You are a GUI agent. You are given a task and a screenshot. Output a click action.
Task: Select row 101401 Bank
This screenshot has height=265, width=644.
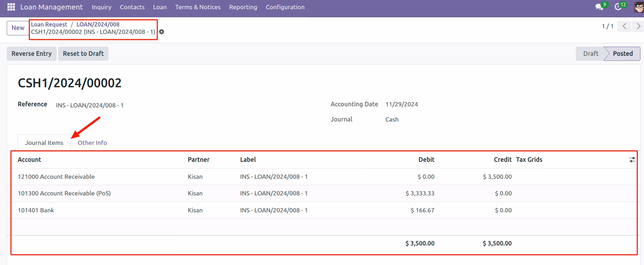pos(323,210)
